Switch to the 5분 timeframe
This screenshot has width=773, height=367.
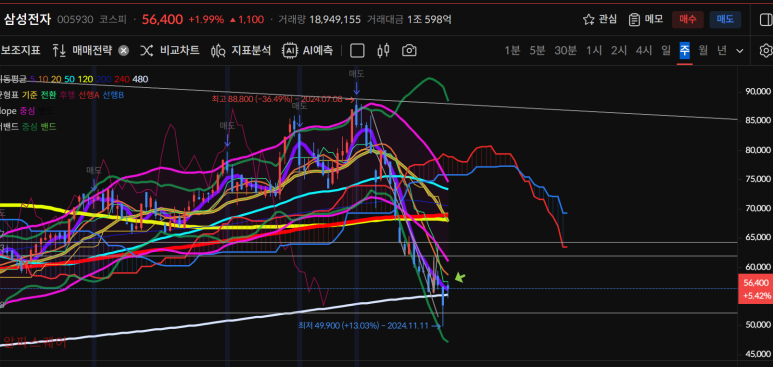(x=537, y=50)
